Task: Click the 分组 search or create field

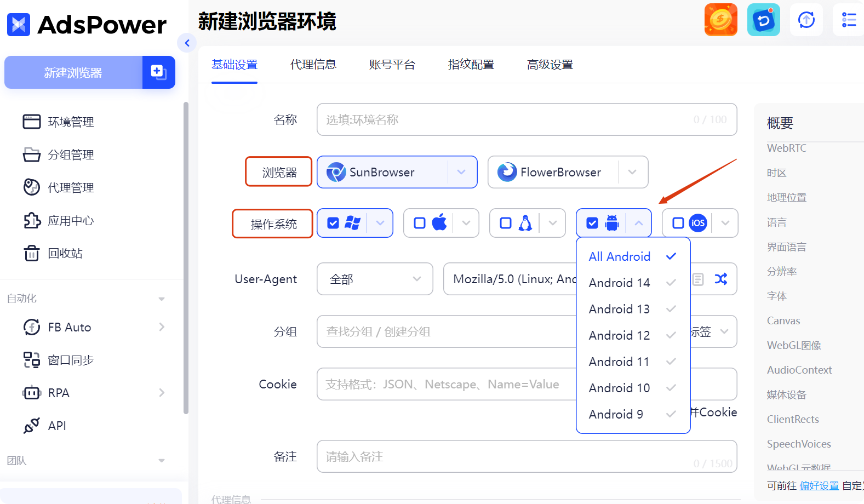Action: pos(447,331)
